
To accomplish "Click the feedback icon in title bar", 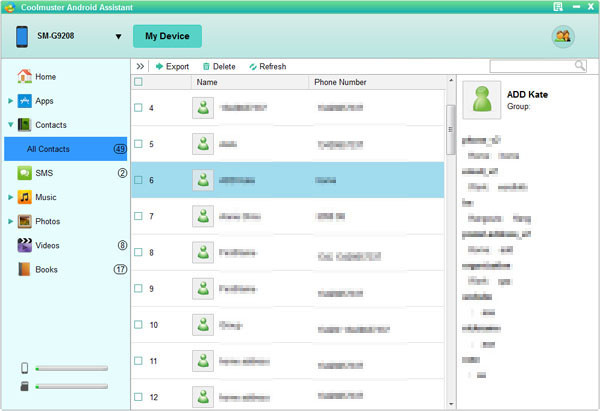I will [558, 7].
